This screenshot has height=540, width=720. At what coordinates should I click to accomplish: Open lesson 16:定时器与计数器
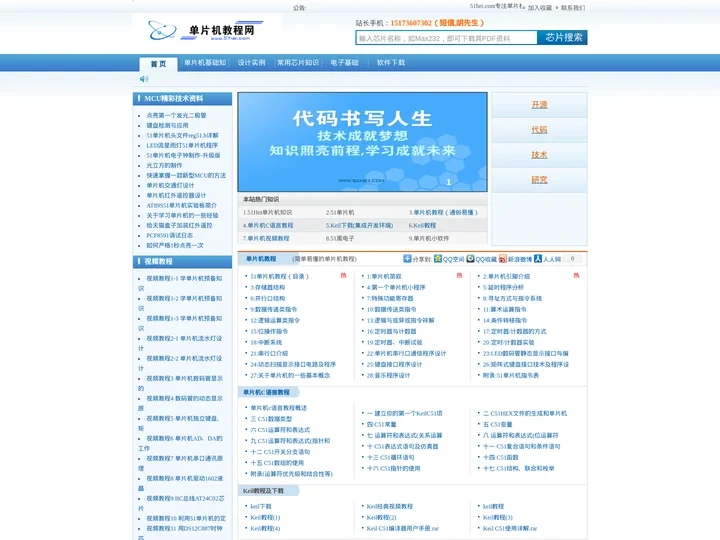point(391,332)
